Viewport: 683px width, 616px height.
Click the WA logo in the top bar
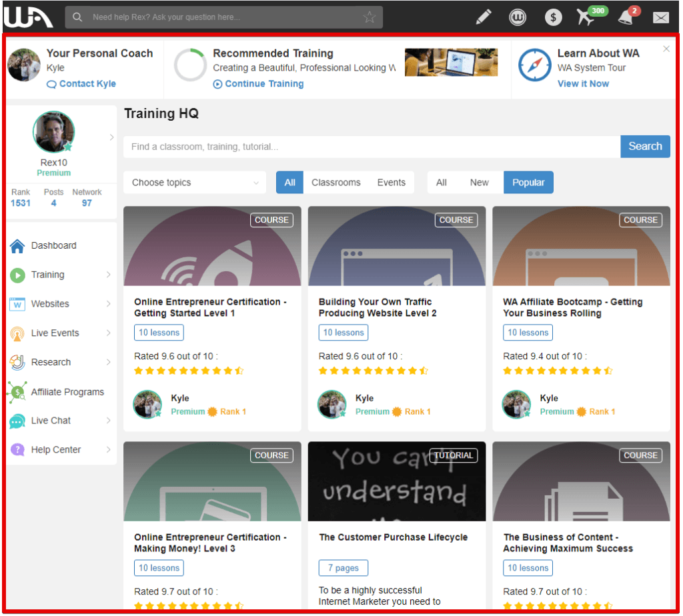tap(28, 17)
